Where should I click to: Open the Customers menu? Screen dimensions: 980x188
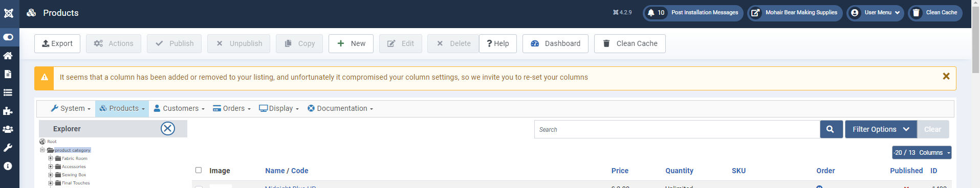tap(179, 108)
